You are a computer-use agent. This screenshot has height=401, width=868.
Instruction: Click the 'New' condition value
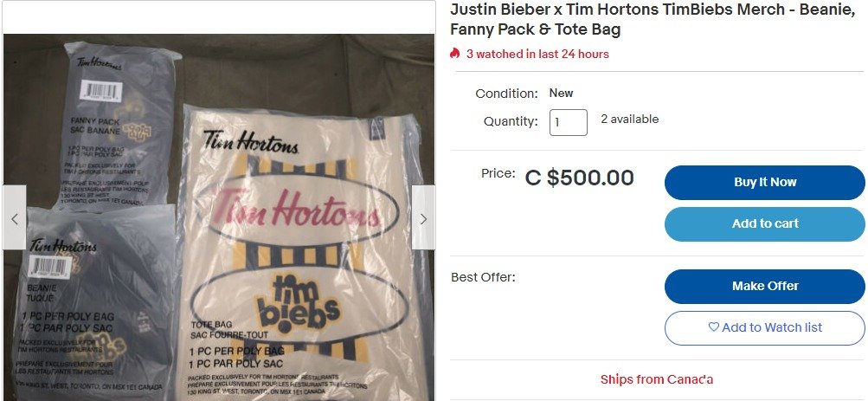pyautogui.click(x=561, y=93)
